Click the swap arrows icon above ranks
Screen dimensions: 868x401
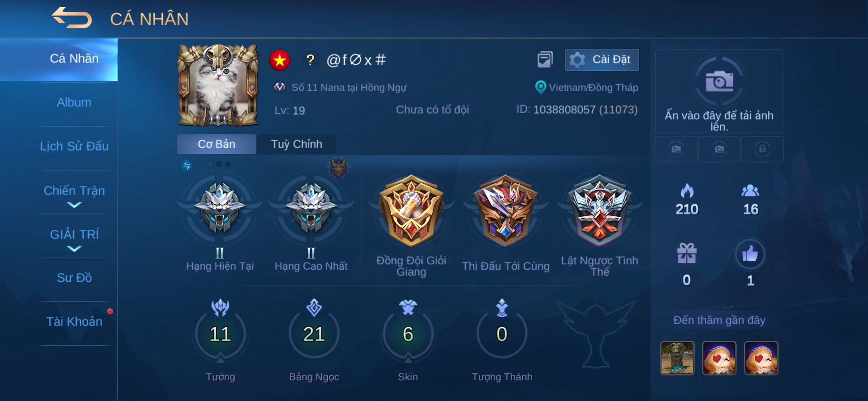[187, 165]
